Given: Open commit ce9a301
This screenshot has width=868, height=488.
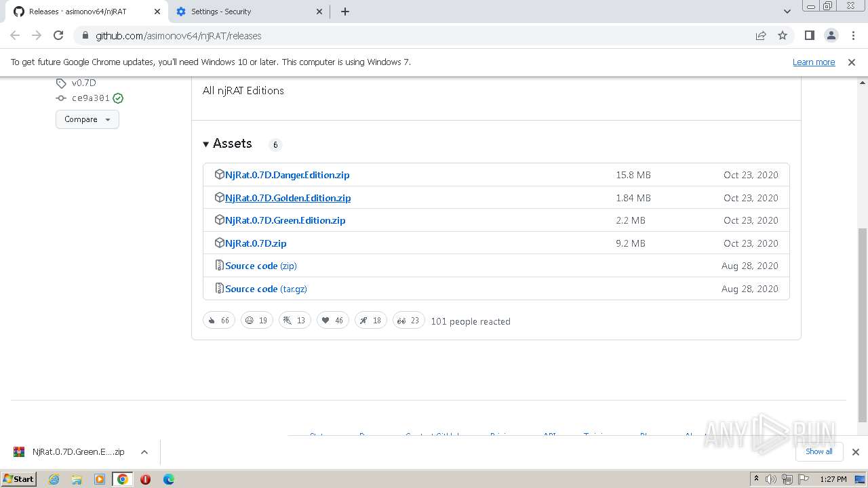Looking at the screenshot, I should coord(91,98).
